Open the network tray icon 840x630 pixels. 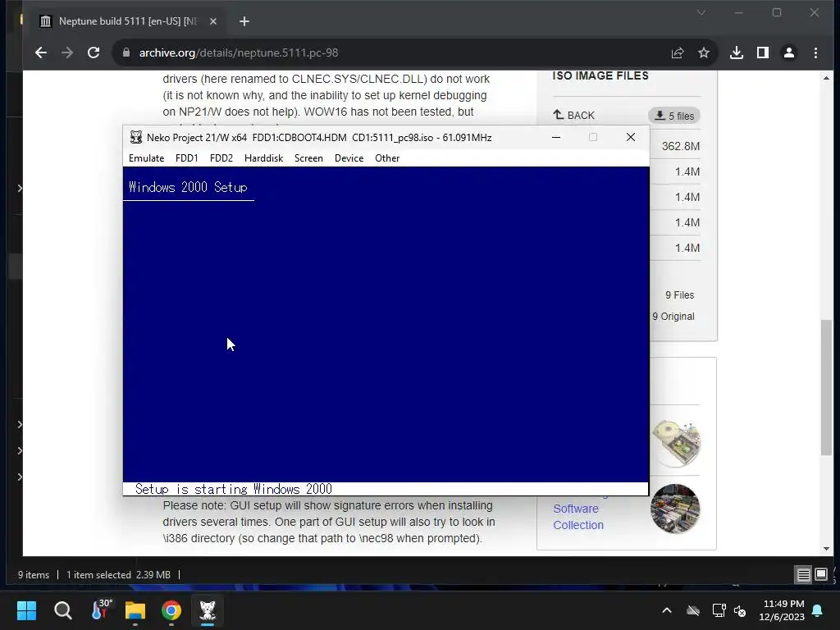point(719,610)
